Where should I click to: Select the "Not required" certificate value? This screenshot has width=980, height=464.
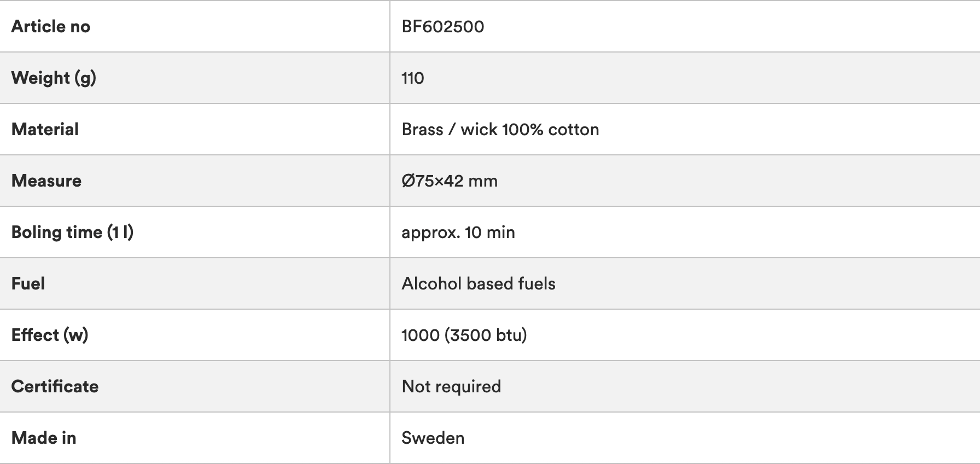[x=451, y=386]
